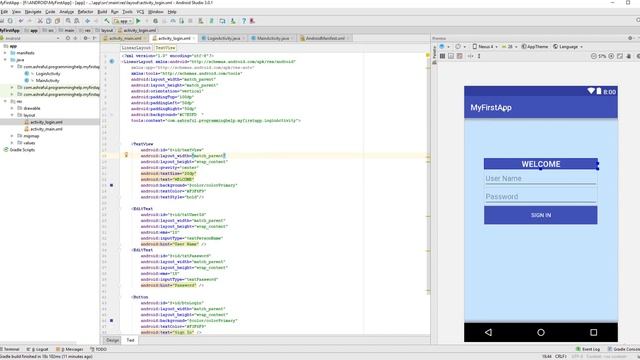Viewport: 640px width, 360px height.
Task: Click the sync refresh icon in toolbar
Action: pyautogui.click(x=10, y=21)
